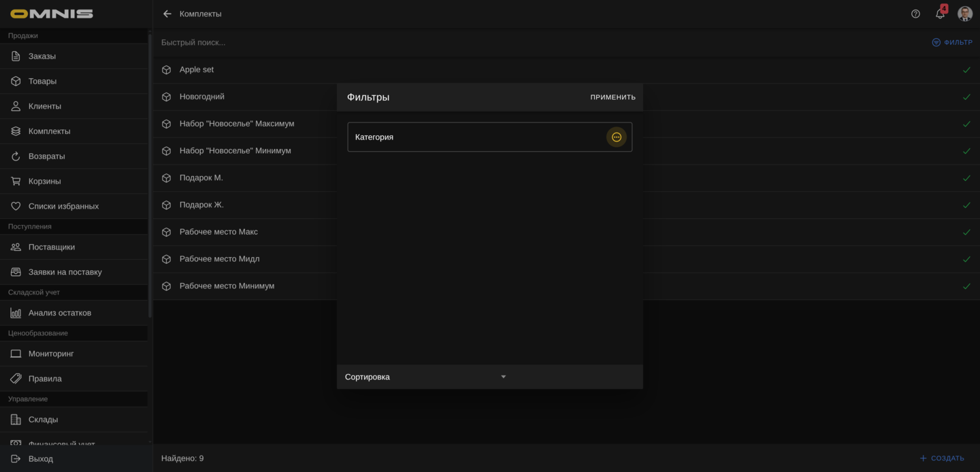The height and width of the screenshot is (472, 980).
Task: Click the Быстрый поиск search field
Action: pyautogui.click(x=476, y=42)
